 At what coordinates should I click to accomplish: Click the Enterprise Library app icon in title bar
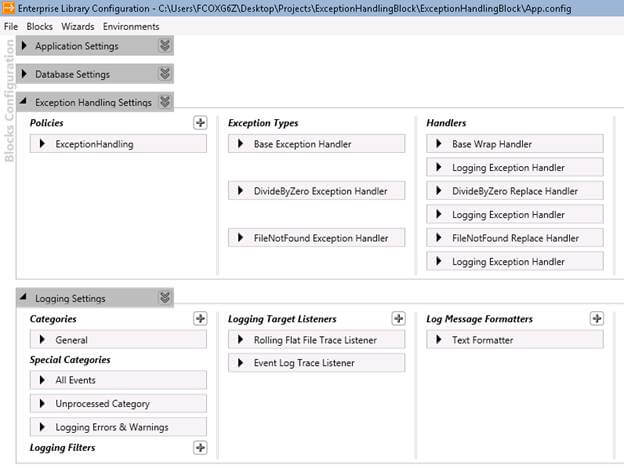tap(10, 8)
